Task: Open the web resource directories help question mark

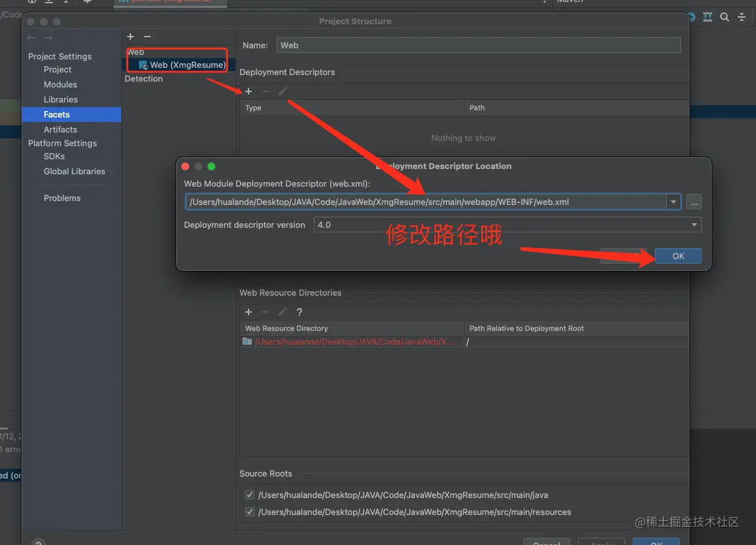Action: pyautogui.click(x=299, y=312)
